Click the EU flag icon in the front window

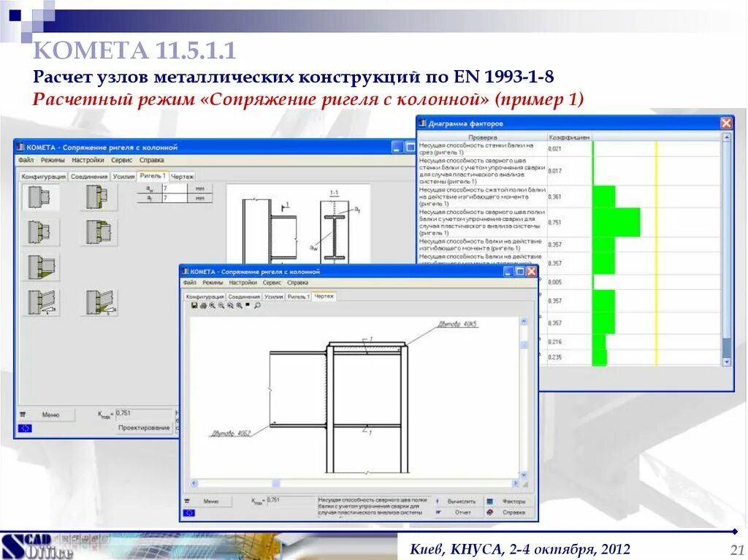(189, 513)
